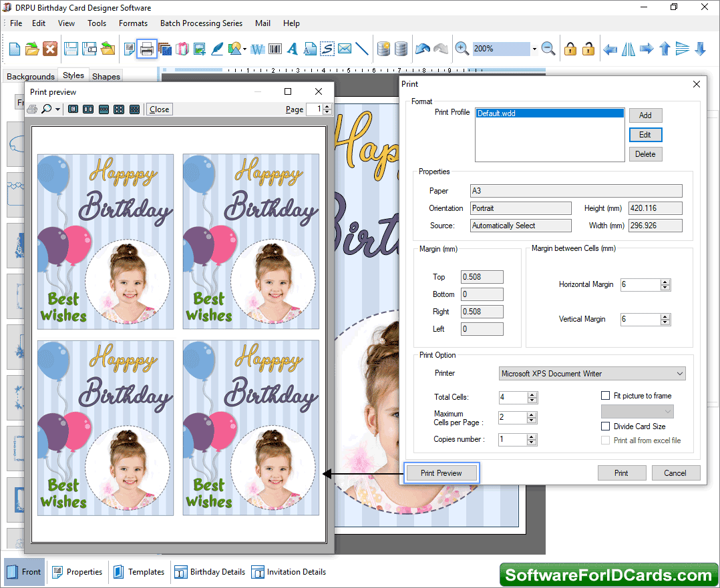Image resolution: width=720 pixels, height=588 pixels.
Task: Click one-page layout icon in Print preview
Action: point(73,109)
